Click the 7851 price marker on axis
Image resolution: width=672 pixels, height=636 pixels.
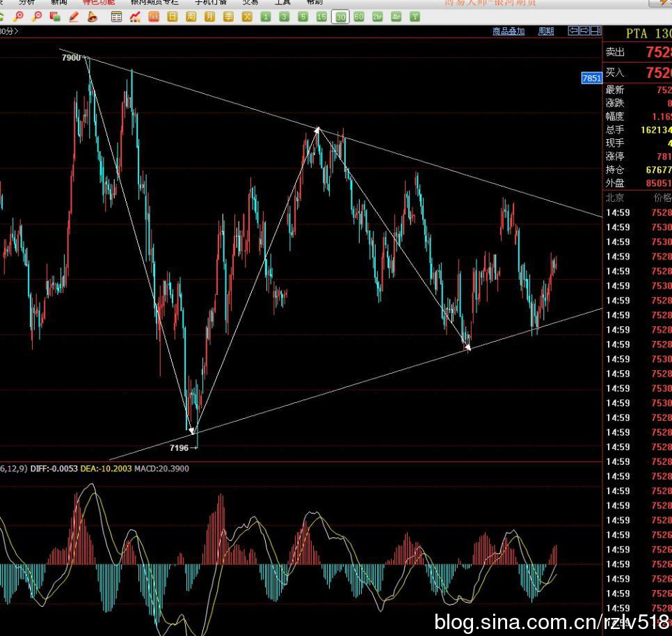591,79
